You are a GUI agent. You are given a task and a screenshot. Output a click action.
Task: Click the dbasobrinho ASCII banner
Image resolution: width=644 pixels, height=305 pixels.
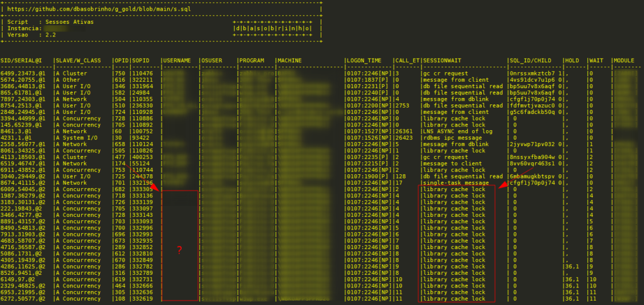272,28
